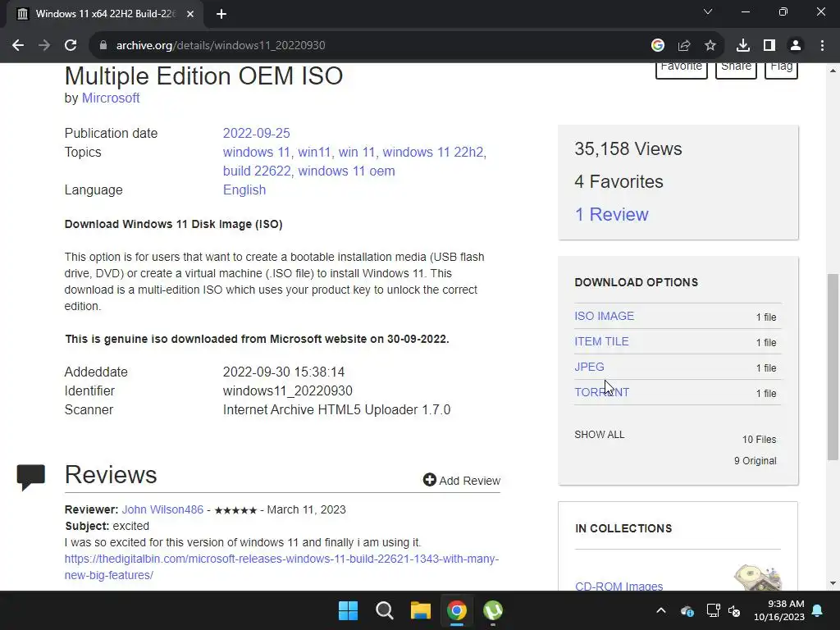Open Windows taskbar search
The height and width of the screenshot is (630, 840).
coord(384,610)
